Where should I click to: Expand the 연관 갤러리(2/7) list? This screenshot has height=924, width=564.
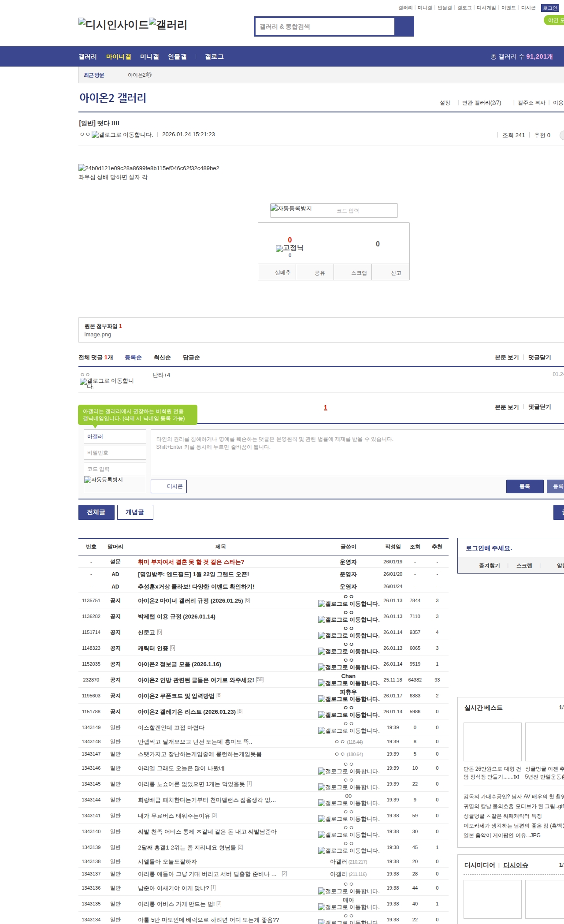click(482, 103)
